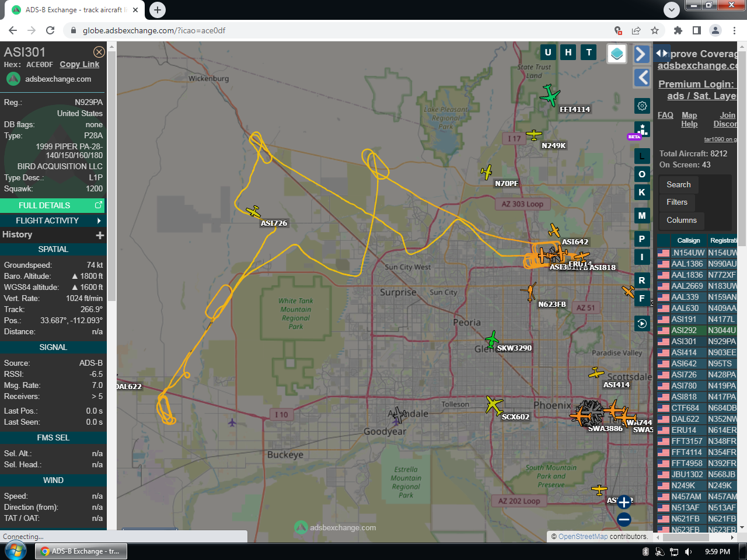Viewport: 747px width, 560px height.
Task: Toggle the F follow button
Action: click(642, 298)
